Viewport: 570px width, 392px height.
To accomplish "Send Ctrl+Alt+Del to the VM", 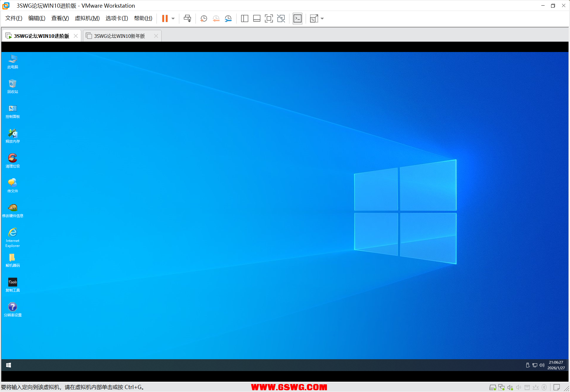I will coord(187,19).
